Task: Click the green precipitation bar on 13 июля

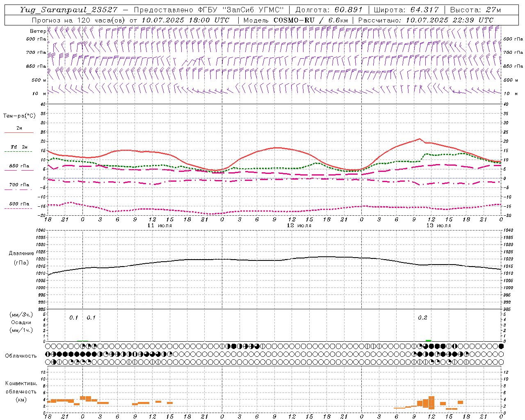Action: (x=428, y=340)
